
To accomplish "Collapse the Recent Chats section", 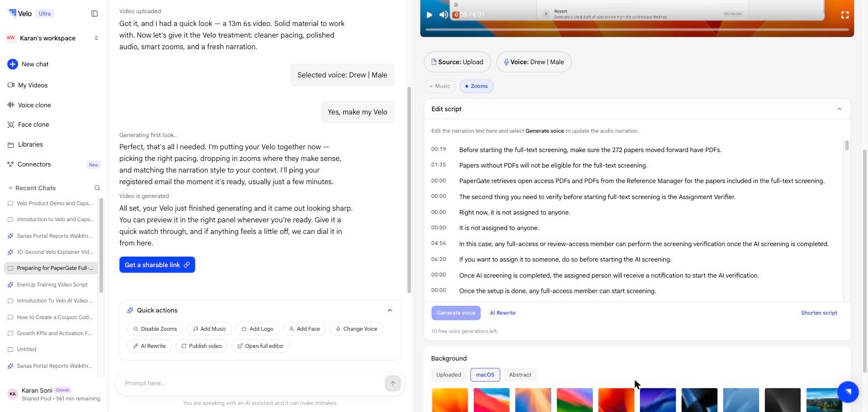I will 10,188.
